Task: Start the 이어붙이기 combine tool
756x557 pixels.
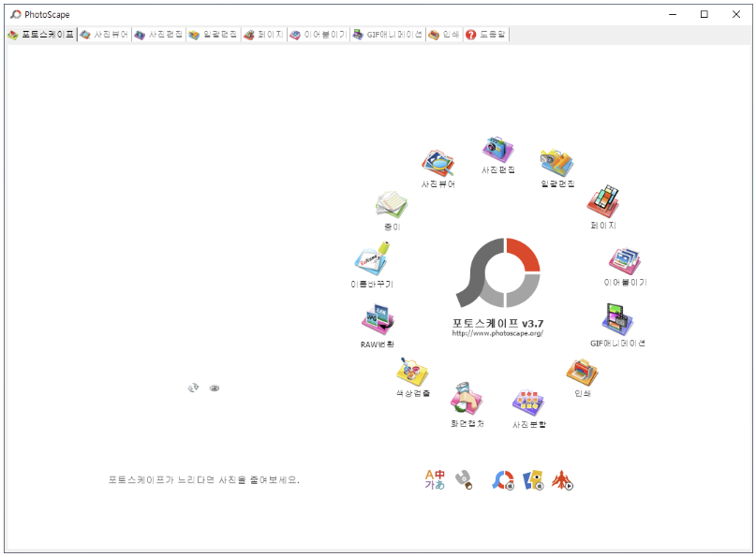Action: pos(625,259)
